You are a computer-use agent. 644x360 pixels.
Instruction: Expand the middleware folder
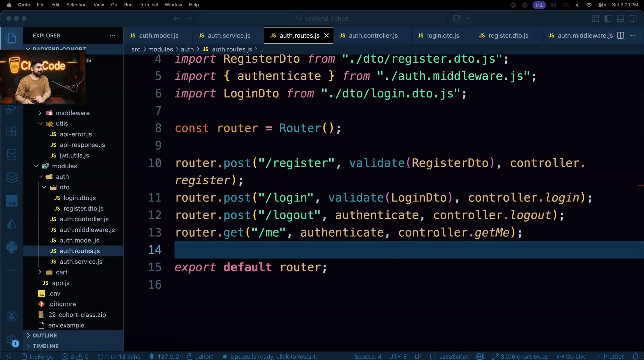pos(72,113)
